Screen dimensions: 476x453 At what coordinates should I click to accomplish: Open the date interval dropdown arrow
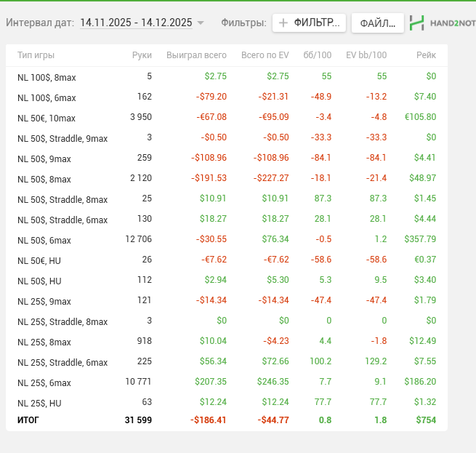pos(201,23)
